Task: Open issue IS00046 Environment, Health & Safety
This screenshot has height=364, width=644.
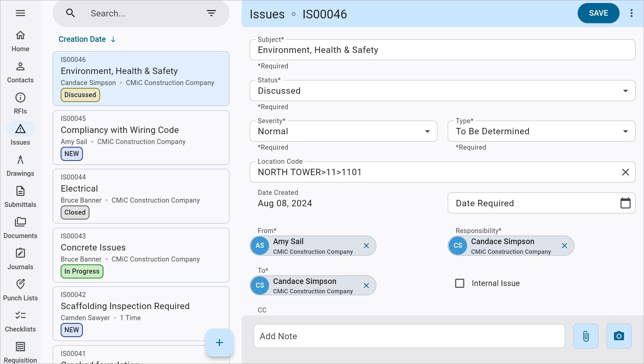Action: click(x=141, y=79)
